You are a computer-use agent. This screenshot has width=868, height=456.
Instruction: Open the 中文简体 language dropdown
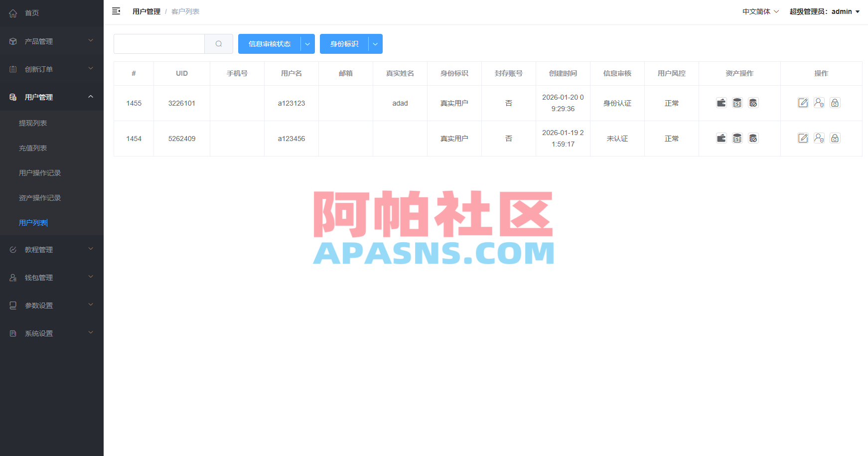(x=760, y=11)
